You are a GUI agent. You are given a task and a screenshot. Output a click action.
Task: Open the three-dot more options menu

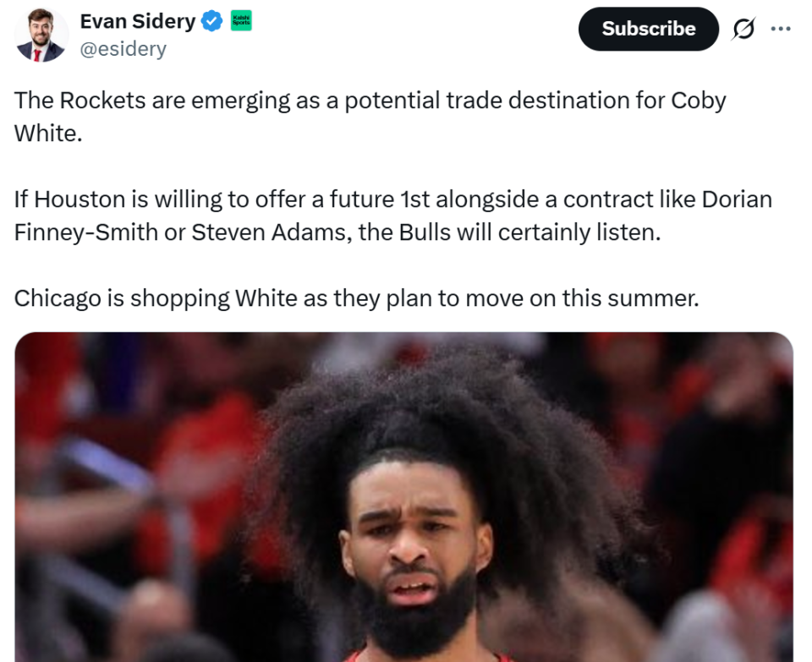click(781, 29)
